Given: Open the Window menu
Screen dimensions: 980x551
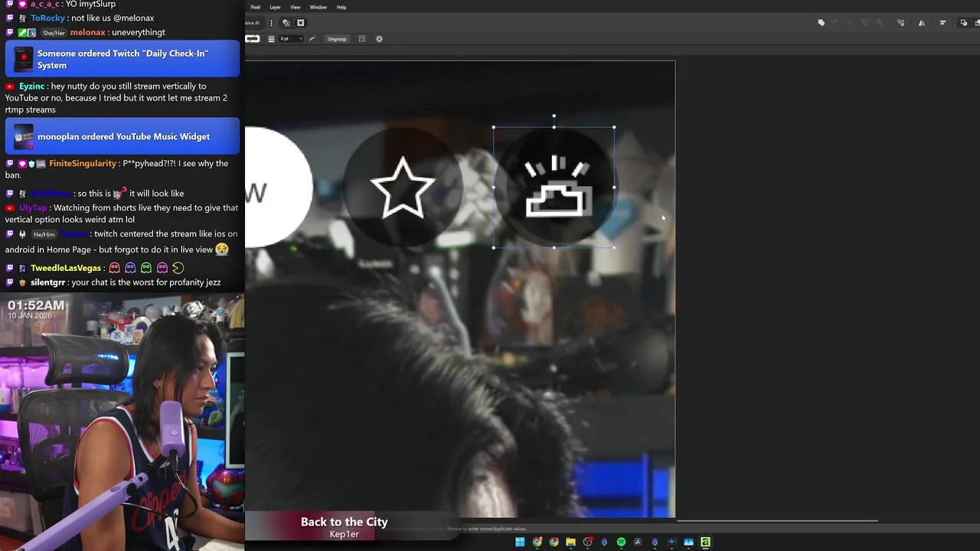Looking at the screenshot, I should point(318,8).
